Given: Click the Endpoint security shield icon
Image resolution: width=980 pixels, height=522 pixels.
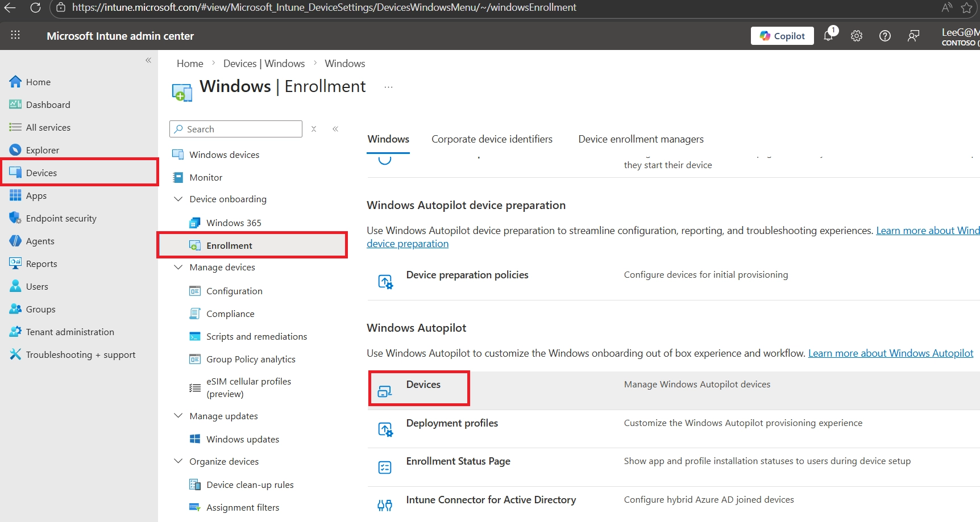Looking at the screenshot, I should coord(15,218).
